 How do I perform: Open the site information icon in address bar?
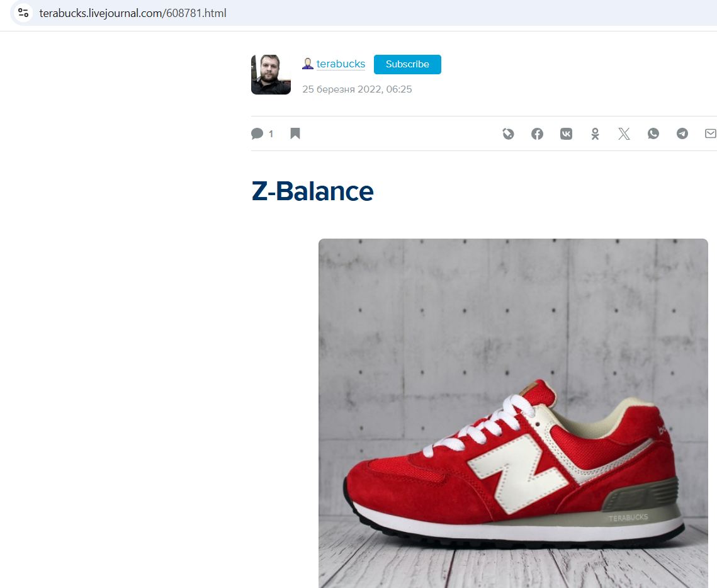[x=23, y=13]
